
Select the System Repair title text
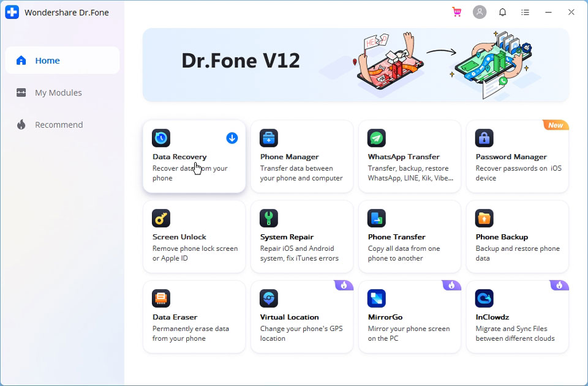point(287,237)
